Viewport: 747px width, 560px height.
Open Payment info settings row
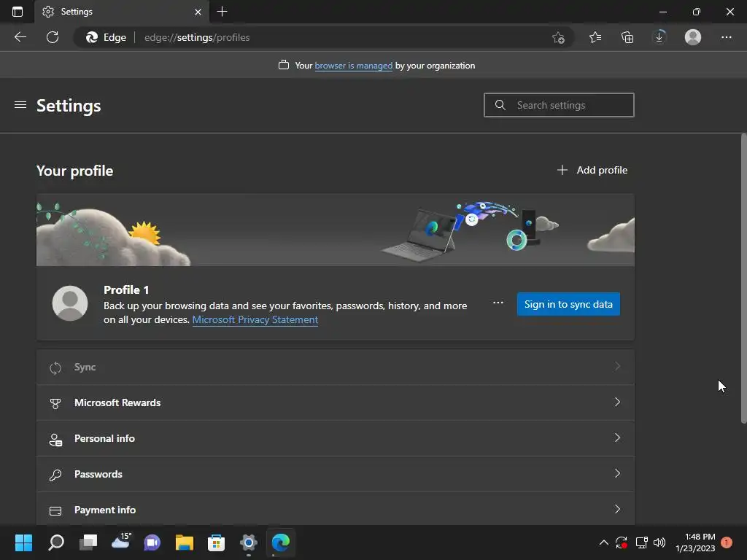336,509
